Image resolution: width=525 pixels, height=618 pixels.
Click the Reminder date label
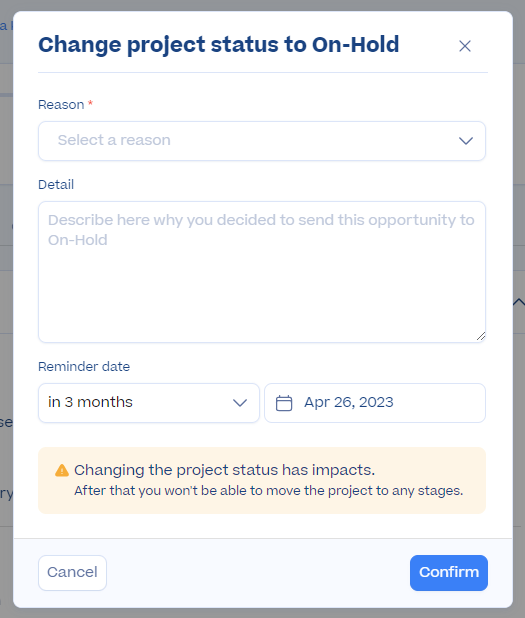coord(84,367)
